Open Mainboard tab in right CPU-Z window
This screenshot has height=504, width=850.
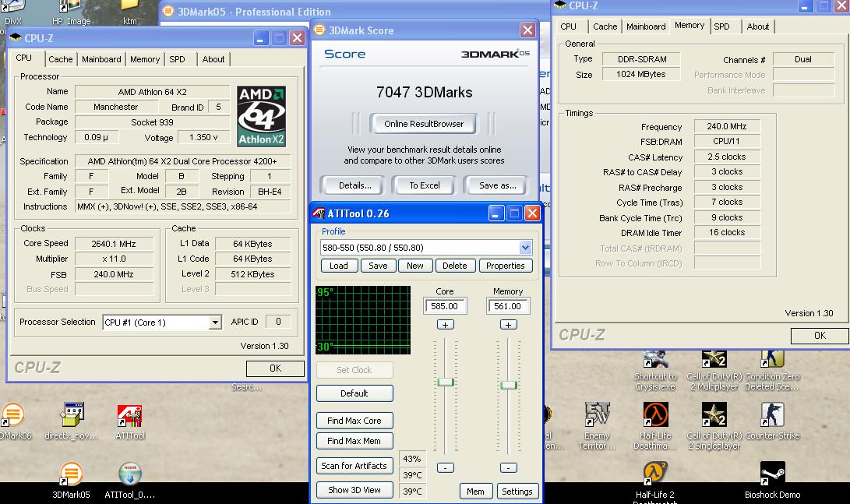click(x=646, y=26)
